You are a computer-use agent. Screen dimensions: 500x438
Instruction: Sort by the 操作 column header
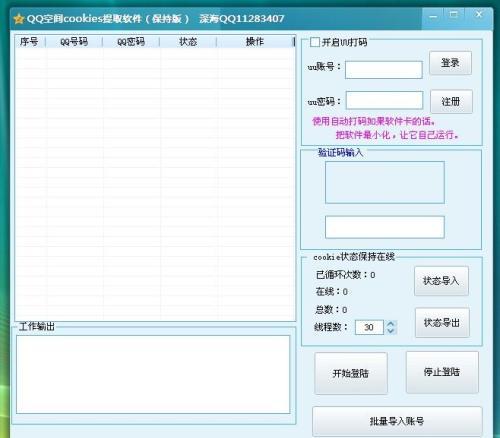(x=255, y=42)
